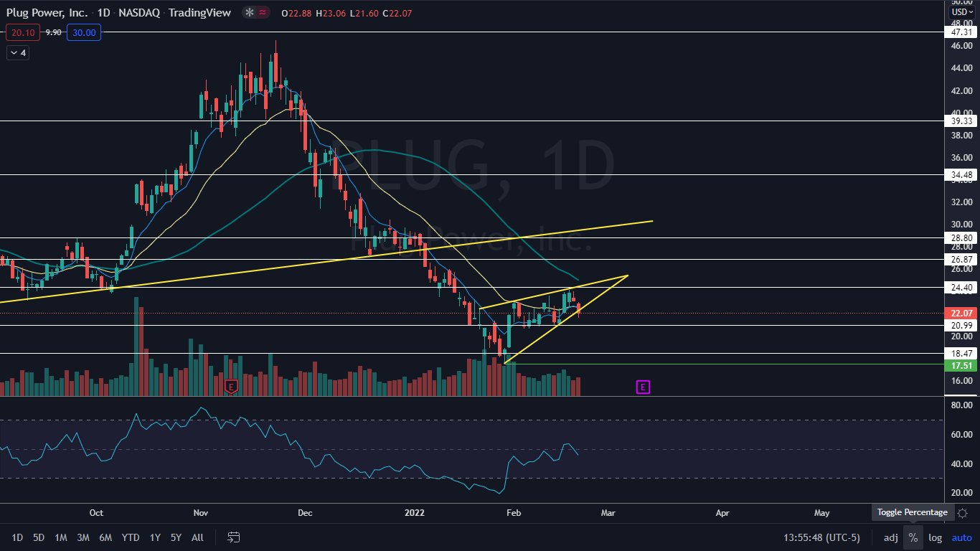The width and height of the screenshot is (980, 551).
Task: Click the 28.80 horizontal line price label
Action: tap(961, 237)
